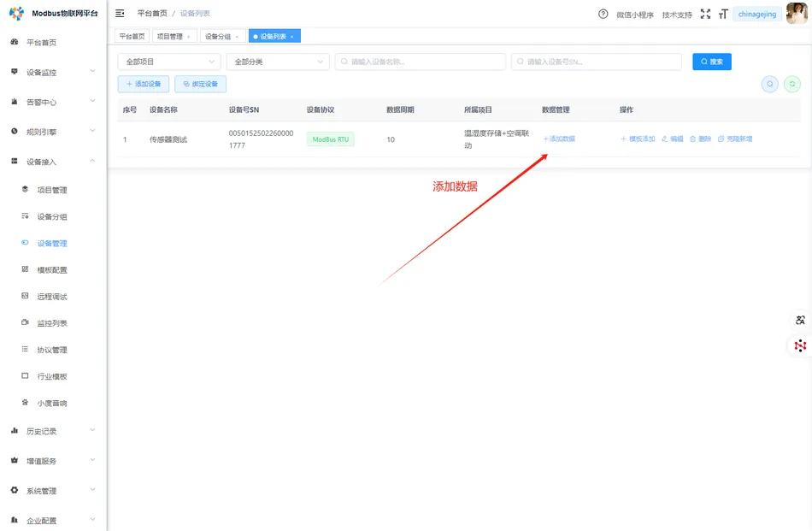The height and width of the screenshot is (531, 812).
Task: Click the chinagejing user avatar
Action: [x=796, y=14]
